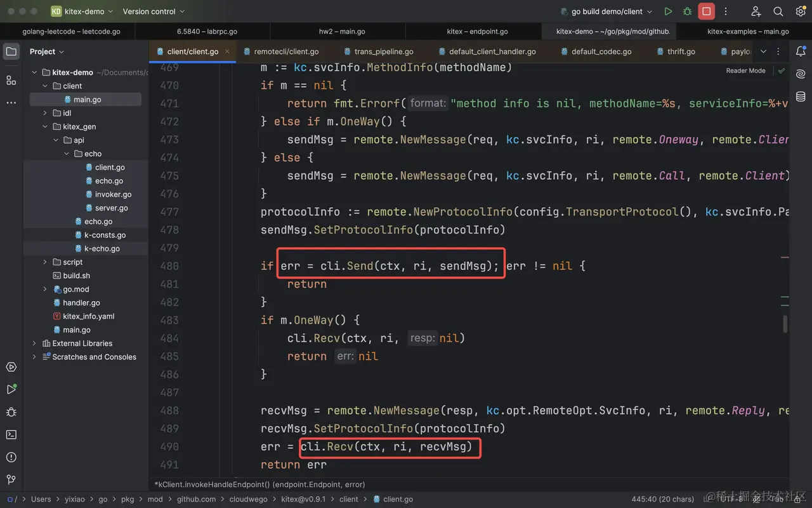Expand the script folder
Viewport: 812px width, 508px height.
(45, 262)
